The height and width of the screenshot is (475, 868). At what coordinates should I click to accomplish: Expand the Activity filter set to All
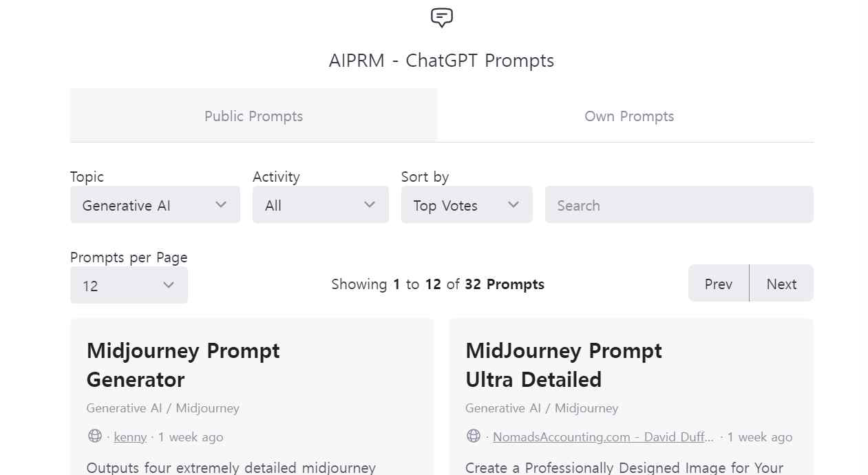(321, 204)
